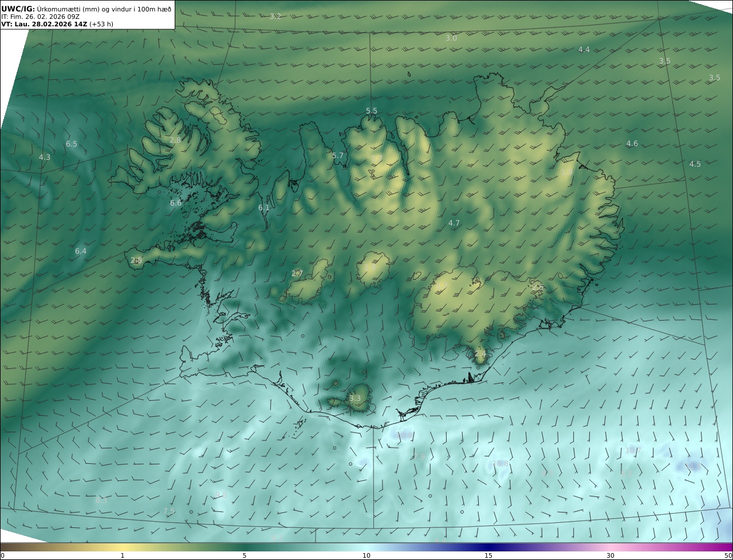
Task: Click the 7.5 value on the map
Action: coord(169,511)
